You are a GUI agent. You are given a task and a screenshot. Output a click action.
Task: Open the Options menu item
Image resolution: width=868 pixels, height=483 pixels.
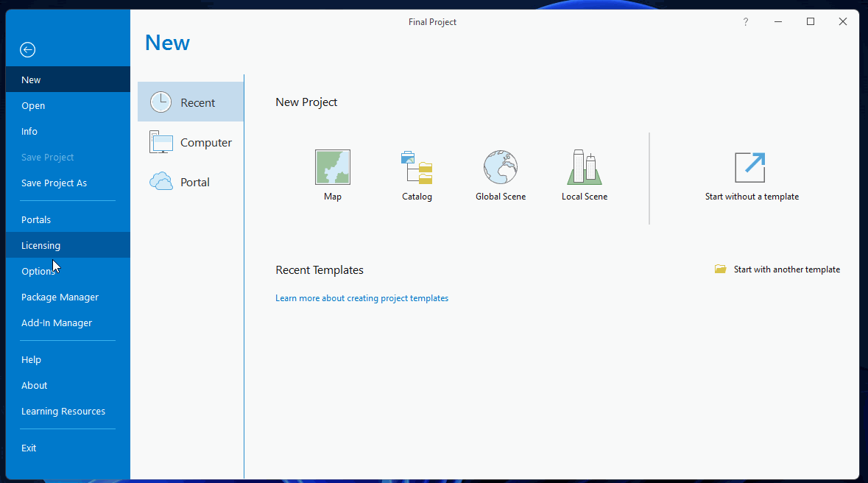38,271
